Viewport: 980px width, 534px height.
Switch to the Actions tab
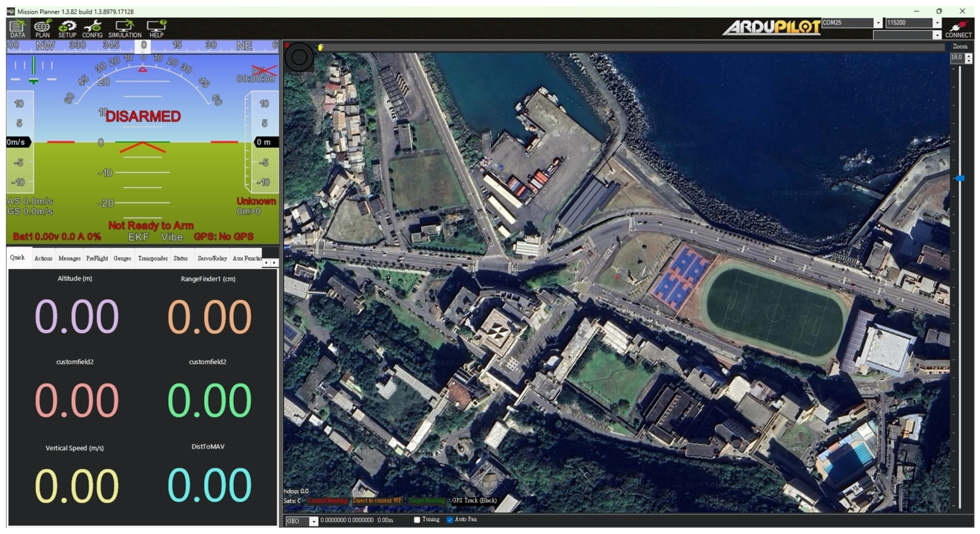click(43, 258)
